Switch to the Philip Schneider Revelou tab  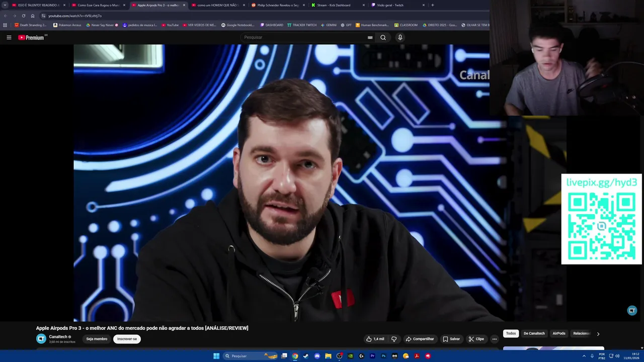(x=278, y=5)
